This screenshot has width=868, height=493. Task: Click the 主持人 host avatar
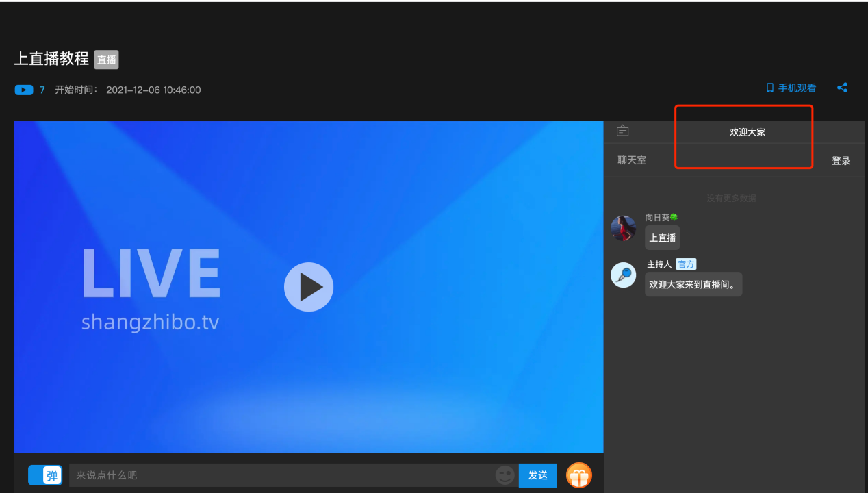coord(624,275)
